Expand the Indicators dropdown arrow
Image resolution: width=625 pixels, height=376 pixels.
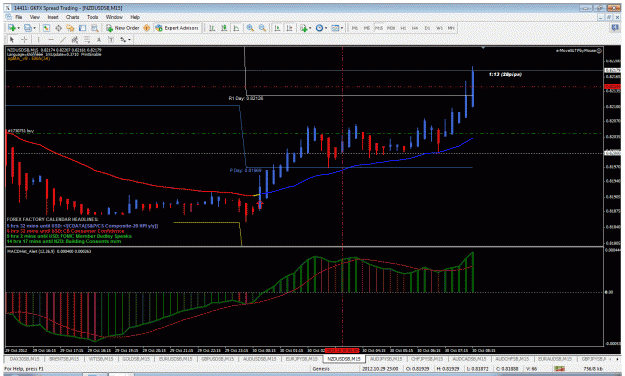point(310,28)
